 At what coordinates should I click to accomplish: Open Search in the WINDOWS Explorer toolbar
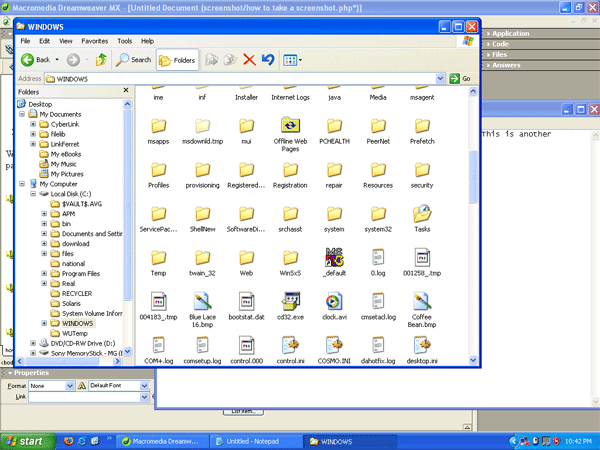tap(134, 60)
